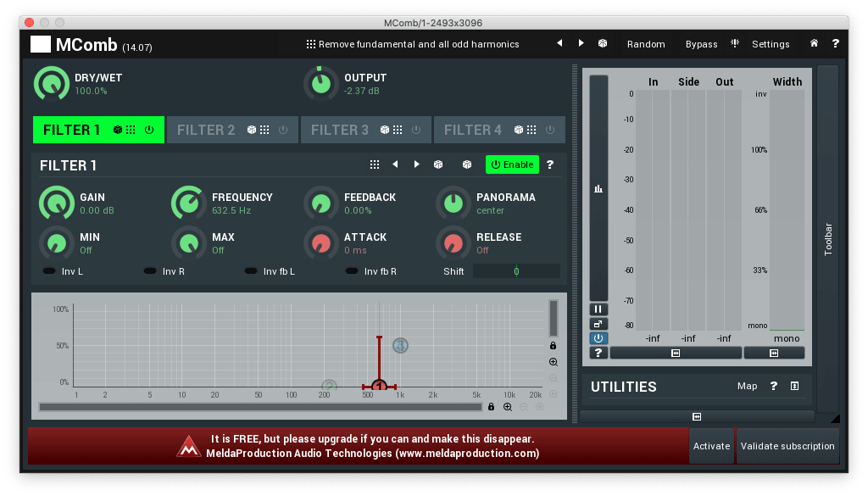Viewport: 868px width, 496px height.
Task: Load the next preset arrow in top bar
Action: (581, 43)
